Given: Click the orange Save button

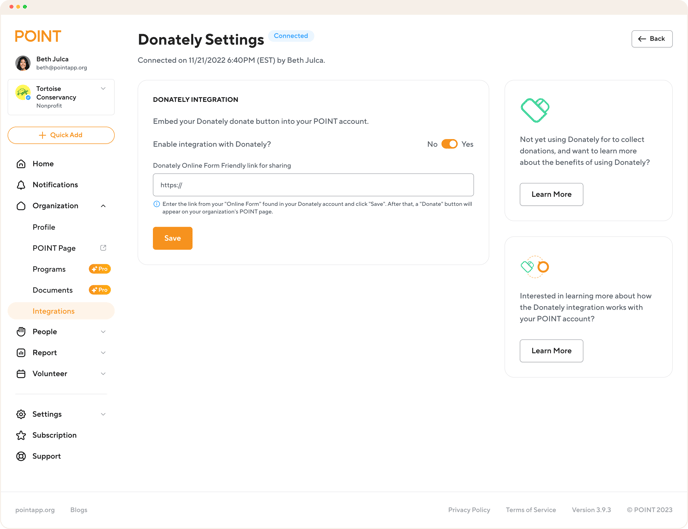Looking at the screenshot, I should click(172, 238).
